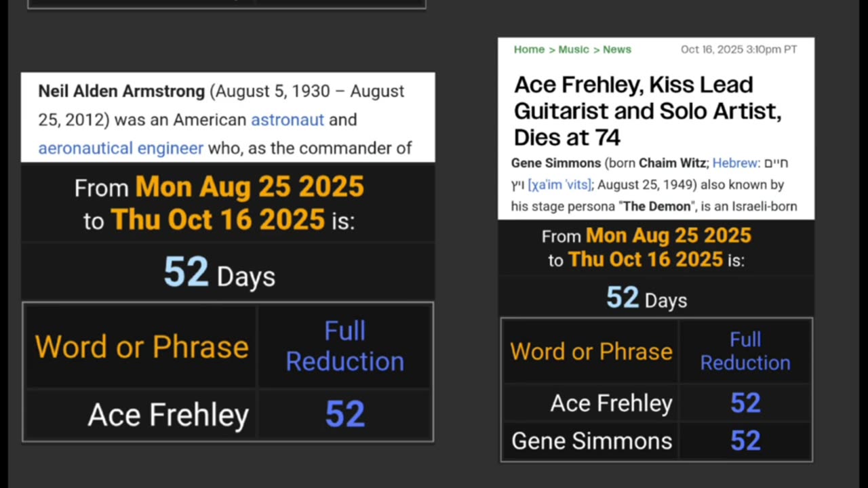868x488 pixels.
Task: Select the bold "Neil Alden Armstrong" name
Action: [x=121, y=91]
